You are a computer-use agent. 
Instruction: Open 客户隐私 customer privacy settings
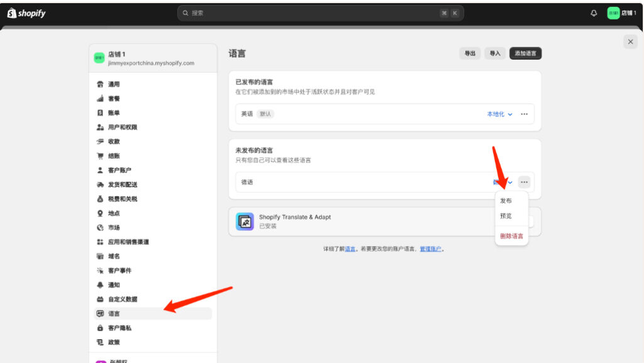click(x=119, y=328)
